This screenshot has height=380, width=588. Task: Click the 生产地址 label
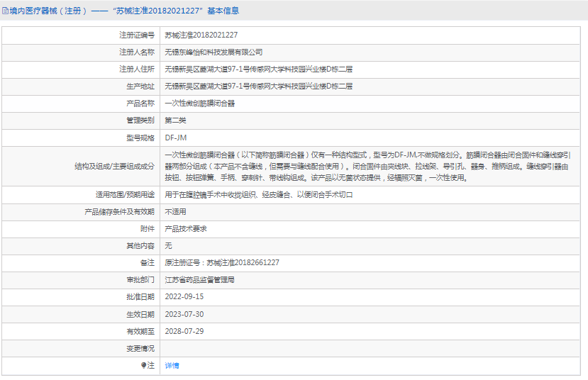[x=140, y=86]
